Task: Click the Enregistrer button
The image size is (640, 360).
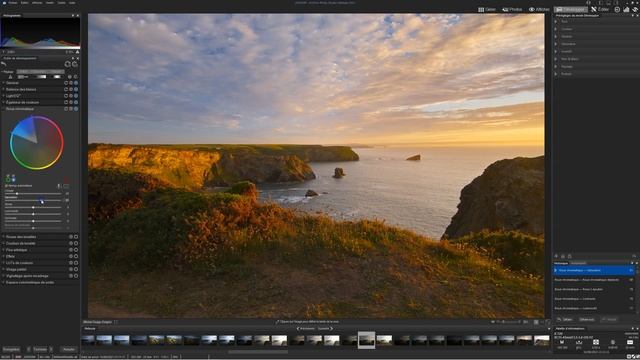Action: (x=11, y=349)
